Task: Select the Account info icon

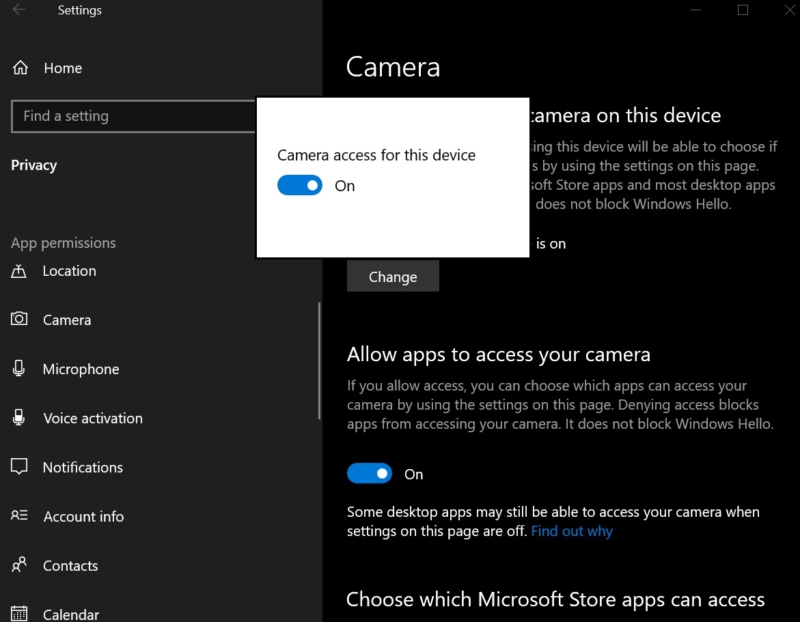Action: tap(18, 516)
